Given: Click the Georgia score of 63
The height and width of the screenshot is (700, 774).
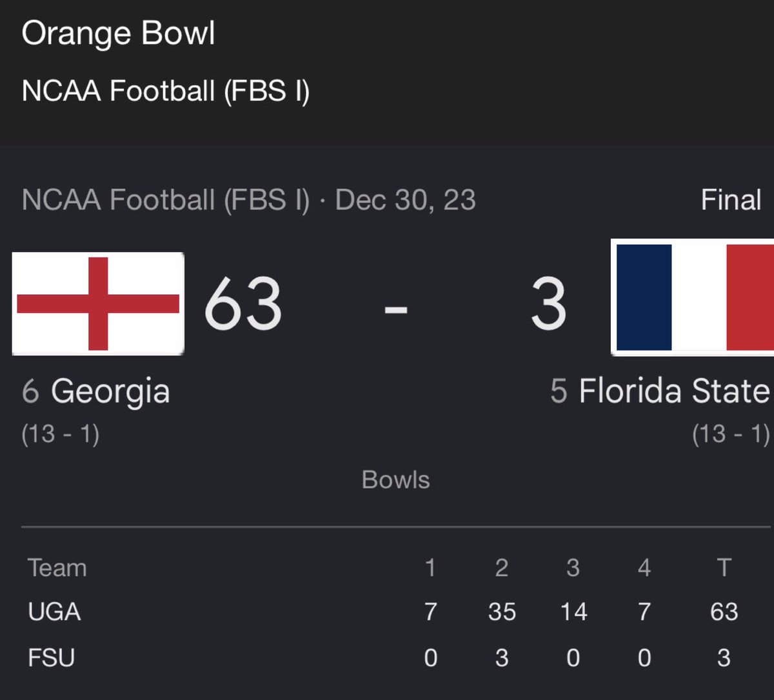Looking at the screenshot, I should [243, 304].
